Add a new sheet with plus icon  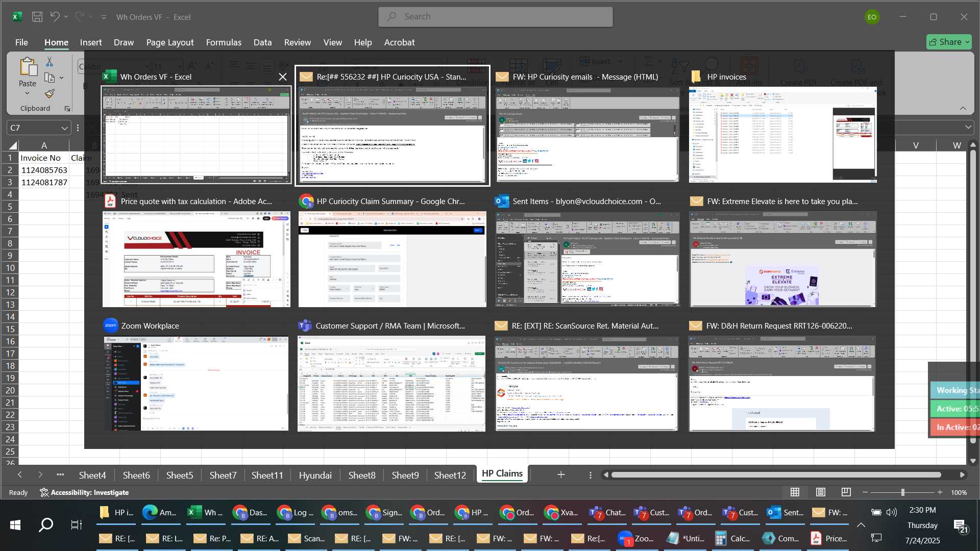coord(561,474)
